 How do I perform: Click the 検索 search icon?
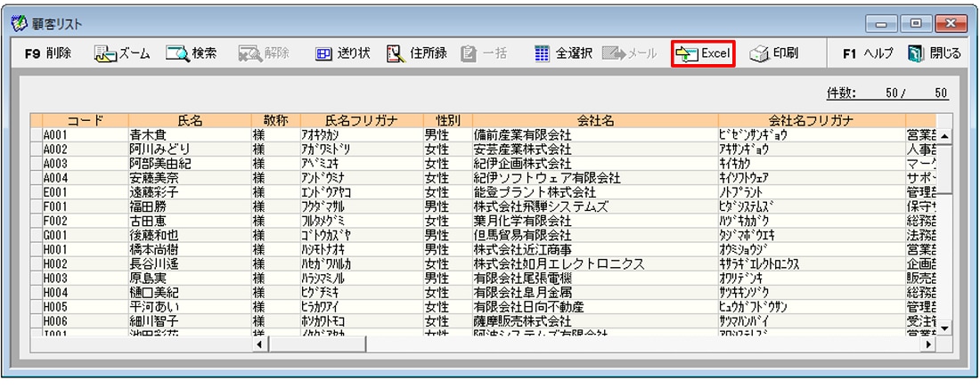tap(179, 54)
